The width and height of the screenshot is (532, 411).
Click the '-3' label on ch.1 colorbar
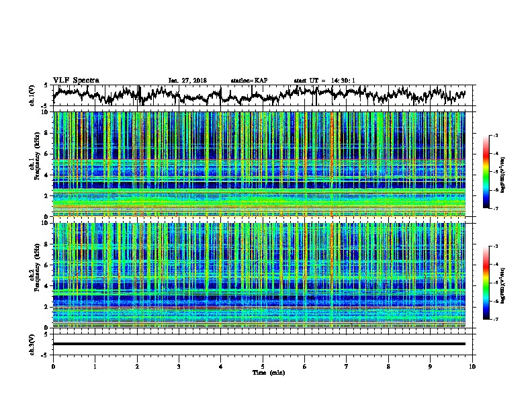(x=495, y=135)
